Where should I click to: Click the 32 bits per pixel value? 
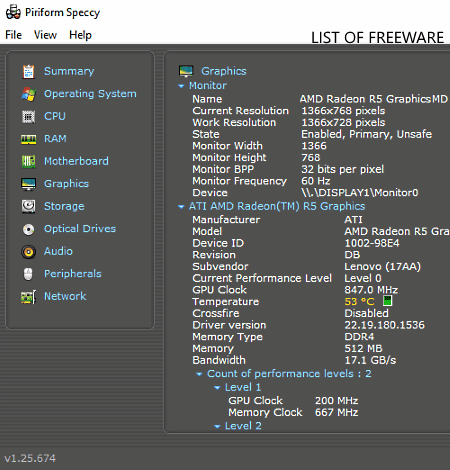click(343, 169)
